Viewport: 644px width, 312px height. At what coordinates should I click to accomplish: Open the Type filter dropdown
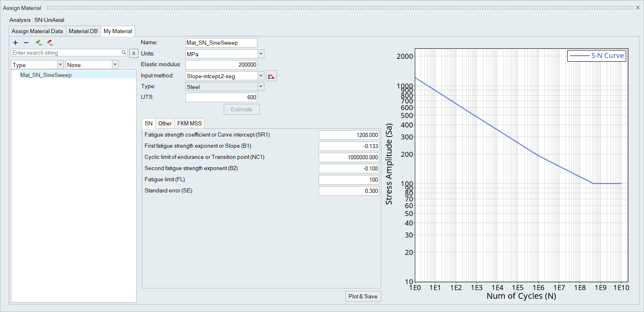coord(60,65)
